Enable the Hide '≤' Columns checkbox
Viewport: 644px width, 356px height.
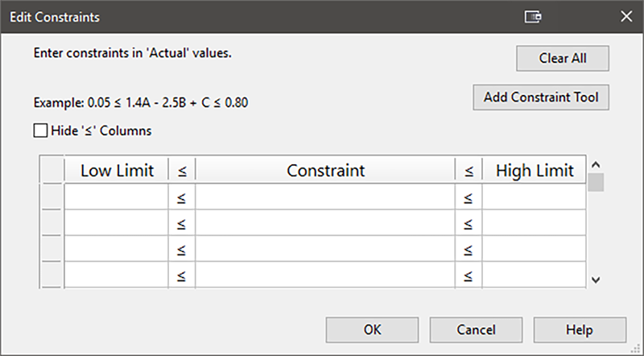coord(41,130)
